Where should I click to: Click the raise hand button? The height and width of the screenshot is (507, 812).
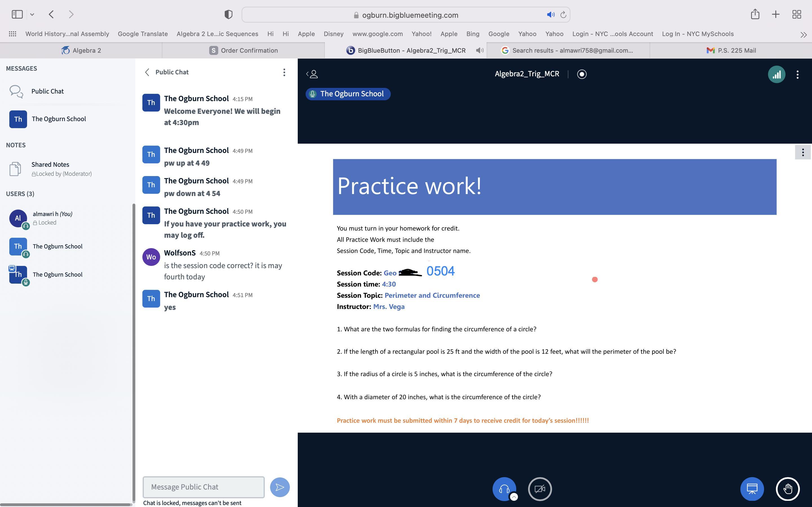tap(787, 489)
